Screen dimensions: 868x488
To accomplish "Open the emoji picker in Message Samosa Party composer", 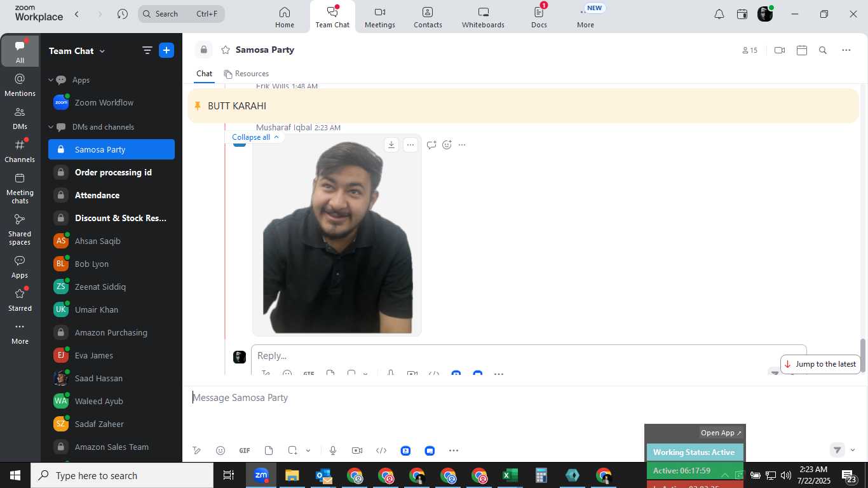I will tap(220, 451).
